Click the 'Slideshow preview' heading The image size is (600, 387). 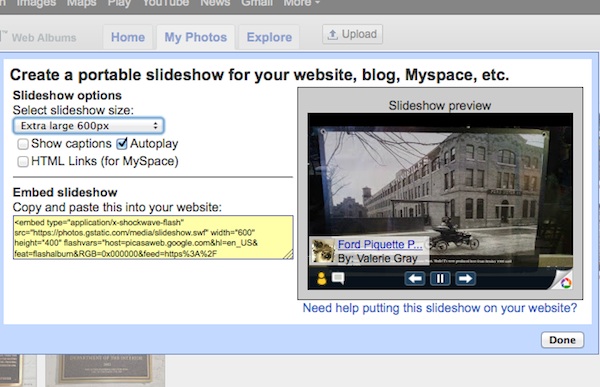click(x=440, y=106)
